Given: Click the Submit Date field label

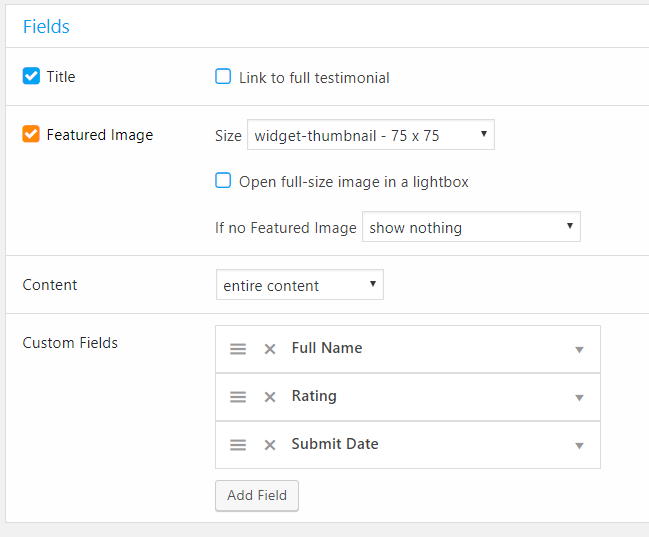Looking at the screenshot, I should pyautogui.click(x=335, y=444).
